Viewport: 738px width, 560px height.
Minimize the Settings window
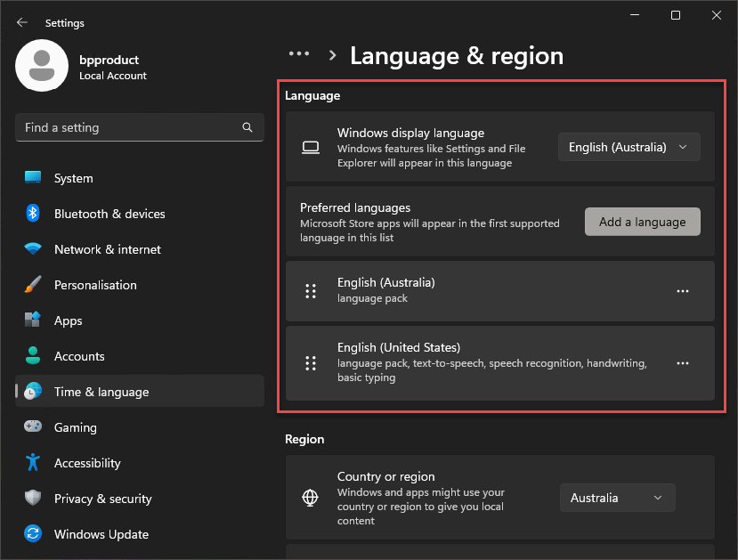[635, 15]
